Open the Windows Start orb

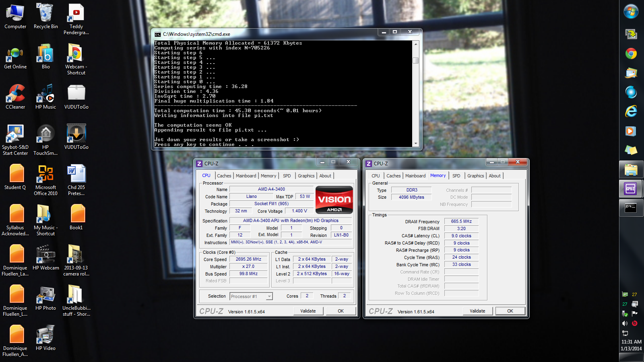631,12
